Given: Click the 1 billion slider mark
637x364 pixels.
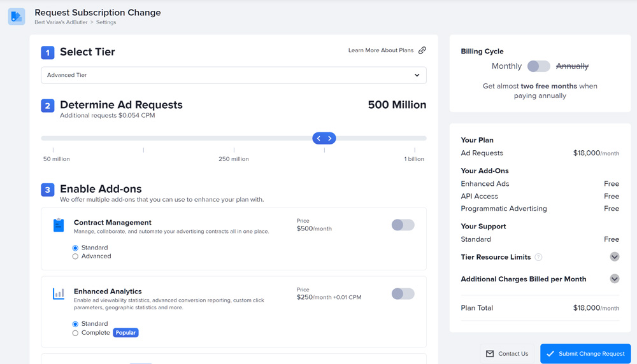Looking at the screenshot, I should pos(414,159).
